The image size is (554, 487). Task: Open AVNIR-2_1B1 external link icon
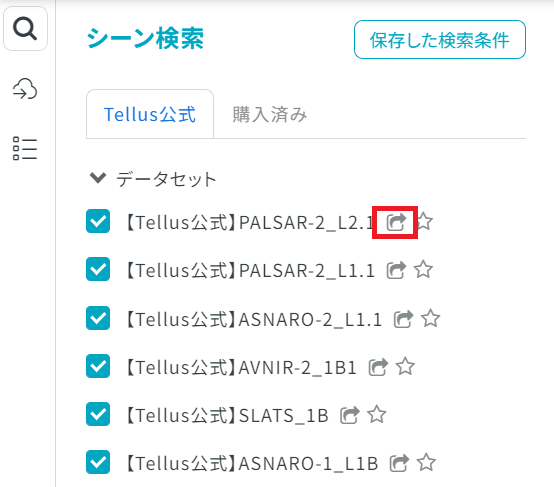click(378, 367)
